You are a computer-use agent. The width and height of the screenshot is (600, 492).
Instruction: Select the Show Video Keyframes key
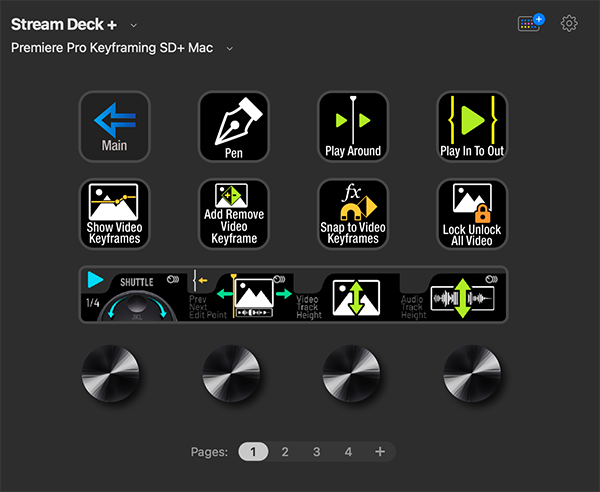114,214
